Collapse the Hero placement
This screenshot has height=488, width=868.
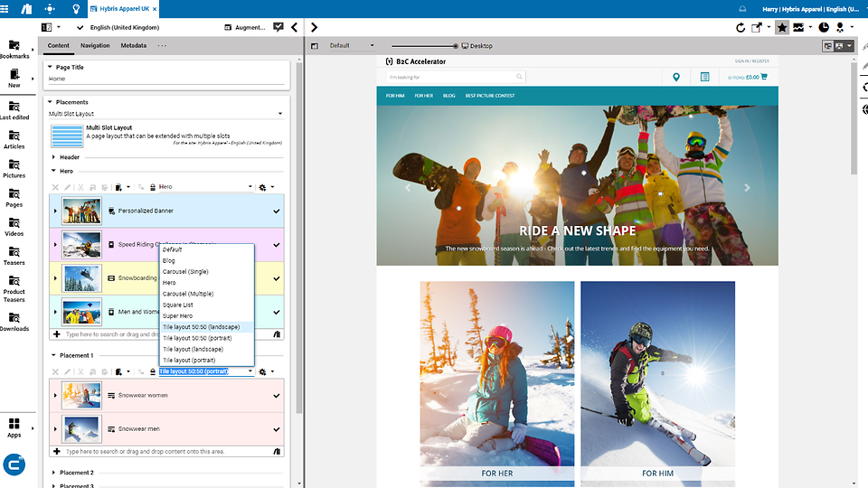(x=53, y=171)
